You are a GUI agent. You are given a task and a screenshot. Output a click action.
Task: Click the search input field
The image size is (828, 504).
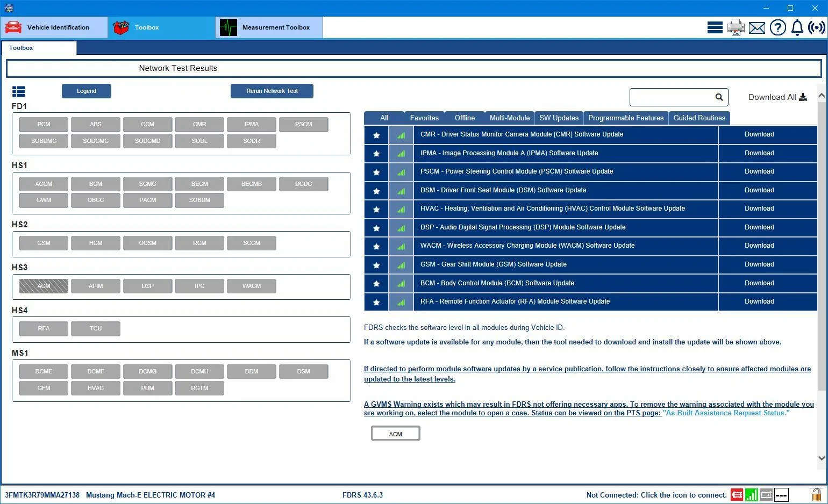pyautogui.click(x=672, y=97)
